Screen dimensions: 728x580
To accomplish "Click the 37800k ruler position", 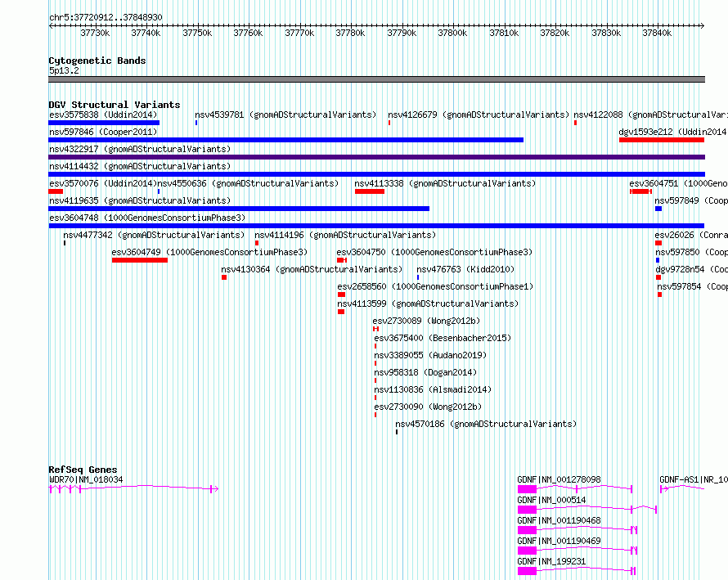I will pos(452,33).
